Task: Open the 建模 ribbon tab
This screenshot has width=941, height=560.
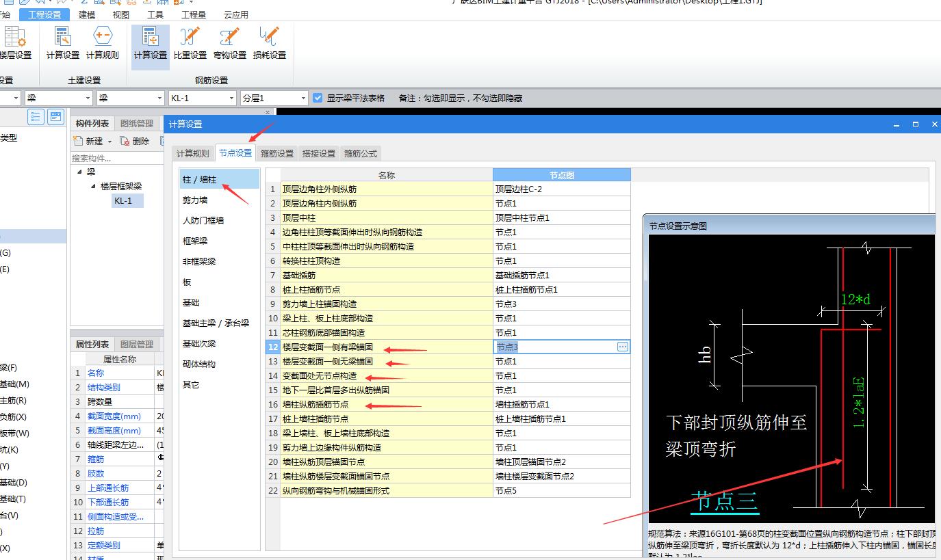Action: [87, 14]
